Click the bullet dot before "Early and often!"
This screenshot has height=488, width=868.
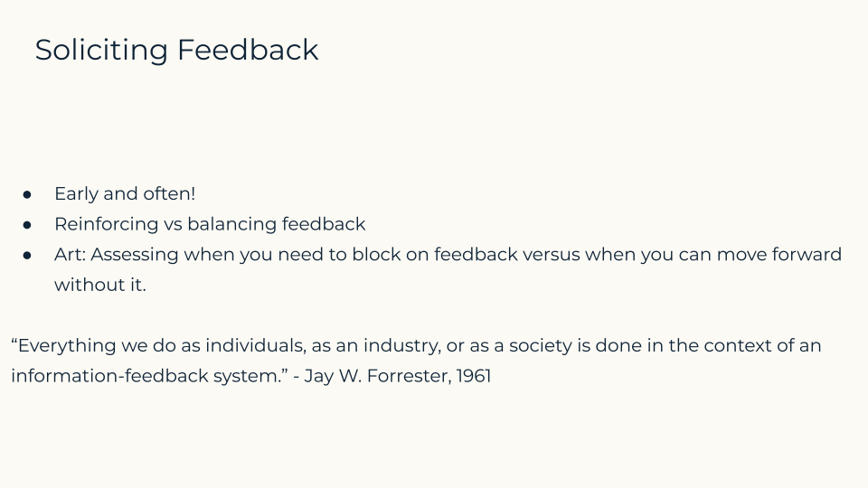[x=27, y=195]
